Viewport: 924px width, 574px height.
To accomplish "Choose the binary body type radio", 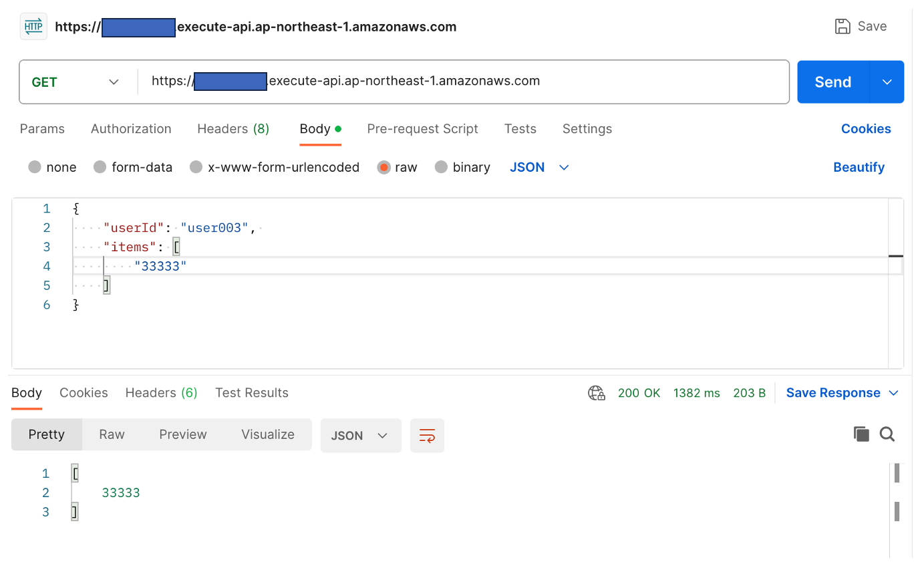I will [441, 167].
